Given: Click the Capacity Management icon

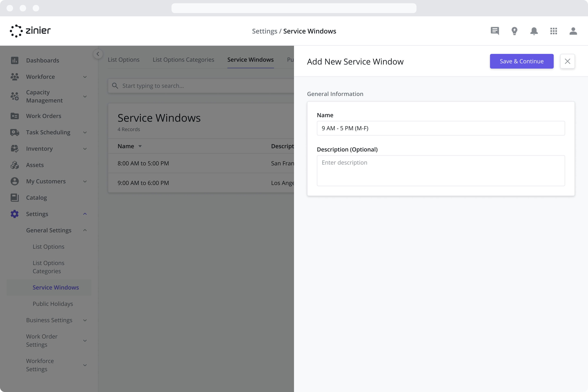Looking at the screenshot, I should coord(14,96).
